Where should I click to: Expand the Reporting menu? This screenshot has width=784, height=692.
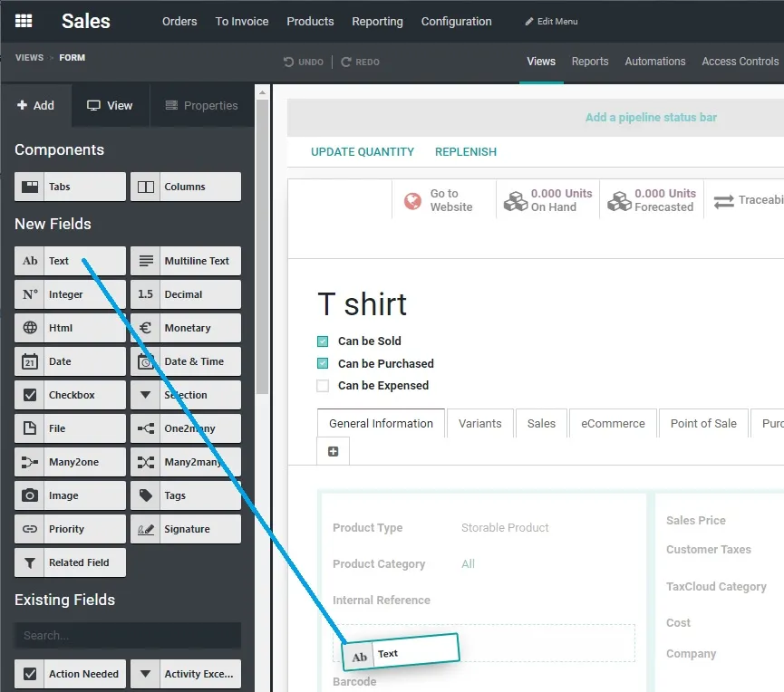[x=377, y=22]
